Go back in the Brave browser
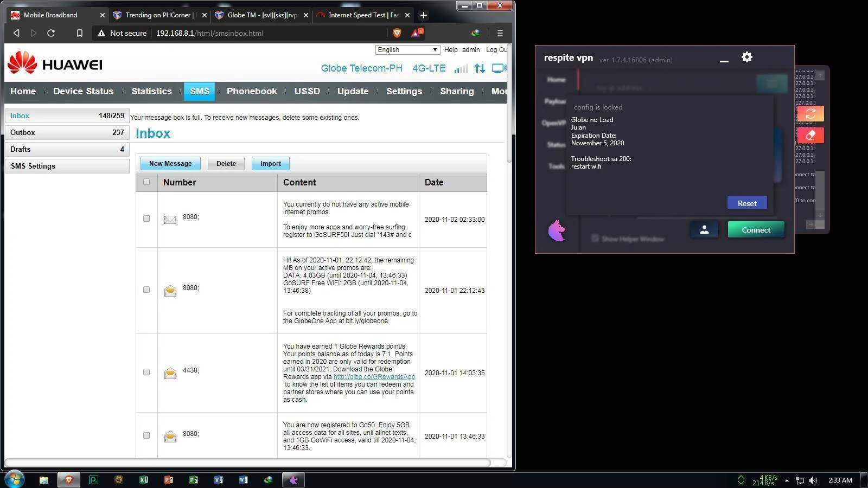The width and height of the screenshot is (868, 488). tap(16, 33)
